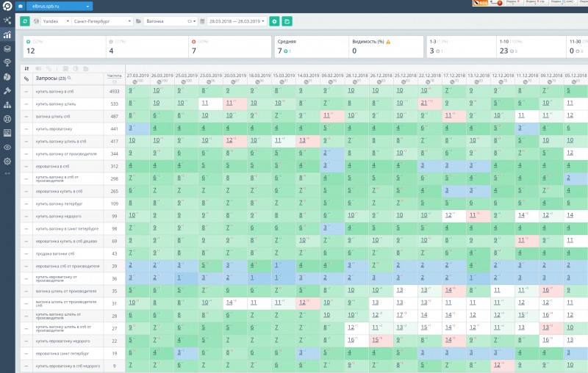588x373 pixels.
Task: Open the Санкт-Петербург region dropdown
Action: [102, 21]
